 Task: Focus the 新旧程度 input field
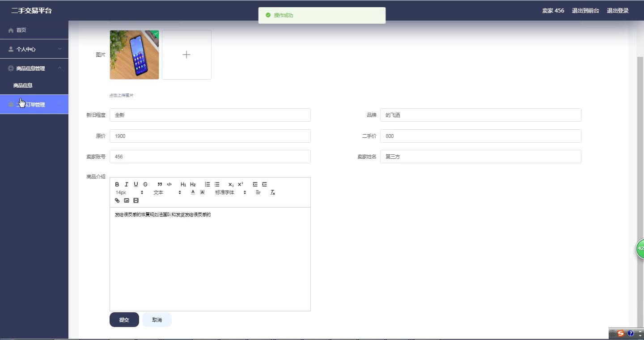click(210, 115)
